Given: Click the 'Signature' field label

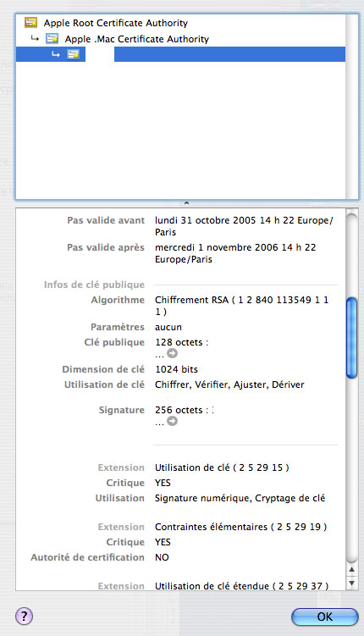Looking at the screenshot, I should [x=122, y=410].
